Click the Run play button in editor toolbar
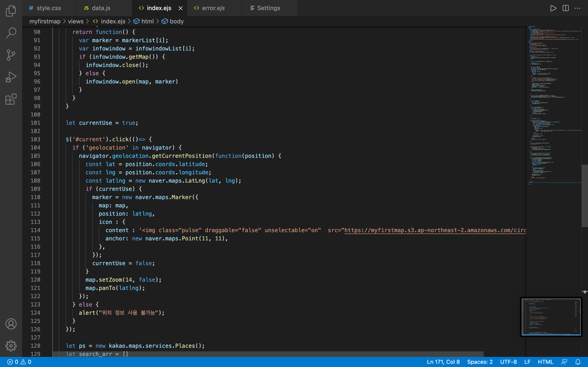The image size is (588, 367). click(553, 8)
